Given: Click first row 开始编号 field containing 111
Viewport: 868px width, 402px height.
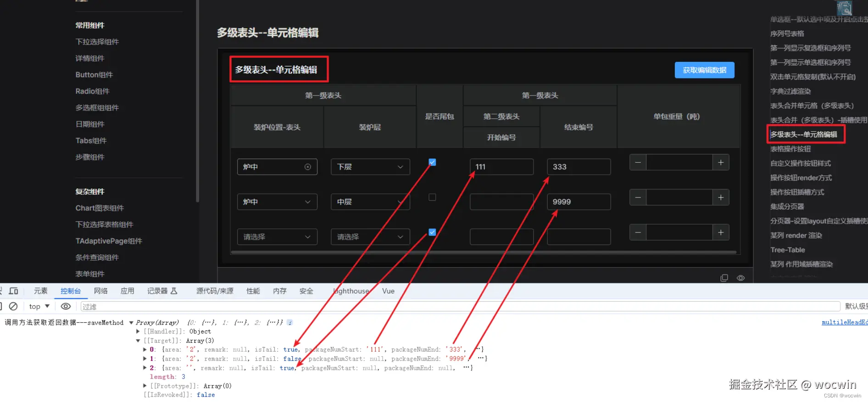Looking at the screenshot, I should (x=501, y=167).
